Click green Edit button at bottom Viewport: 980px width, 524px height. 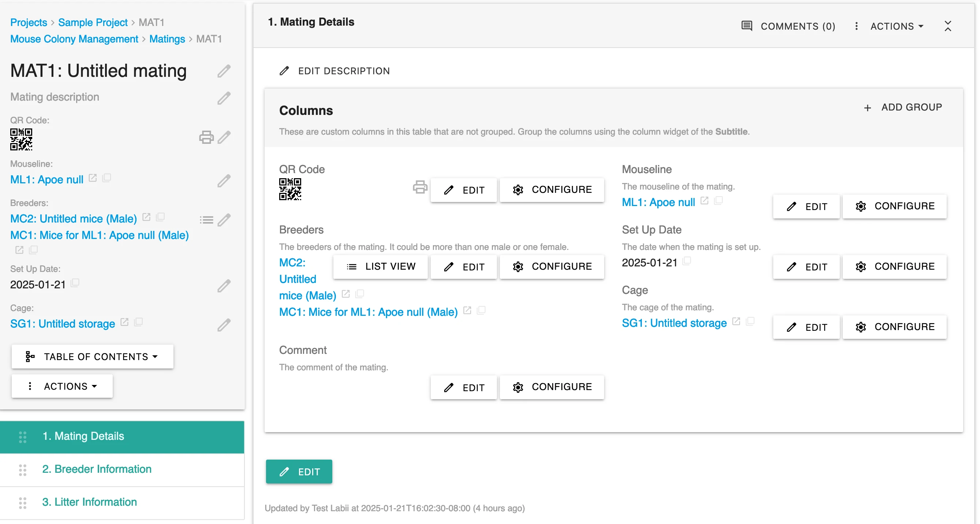point(299,472)
